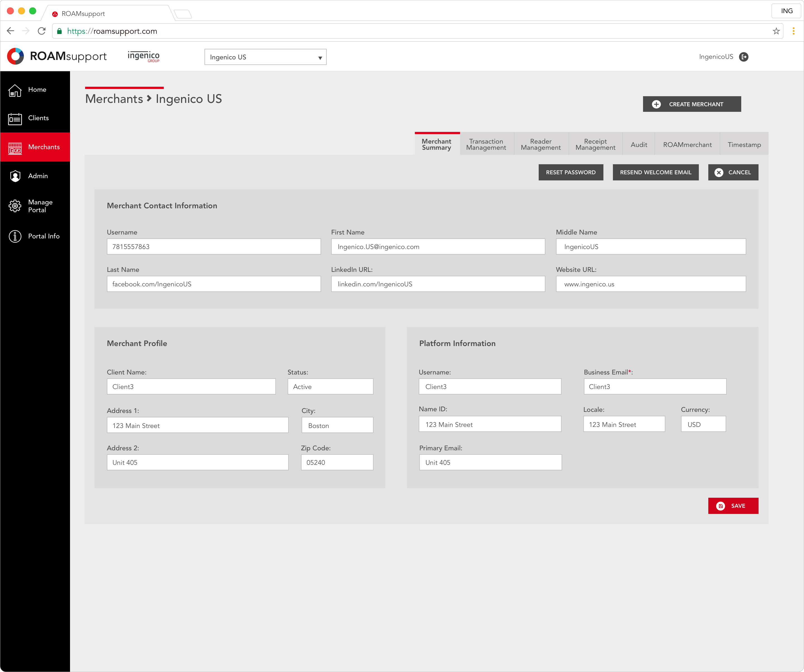Click the green padlock in the address bar
804x672 pixels.
59,31
